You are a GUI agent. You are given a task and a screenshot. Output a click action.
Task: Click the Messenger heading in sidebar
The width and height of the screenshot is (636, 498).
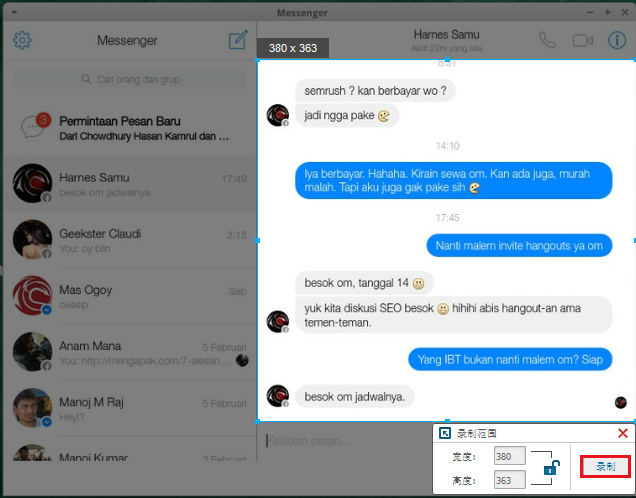pyautogui.click(x=127, y=40)
